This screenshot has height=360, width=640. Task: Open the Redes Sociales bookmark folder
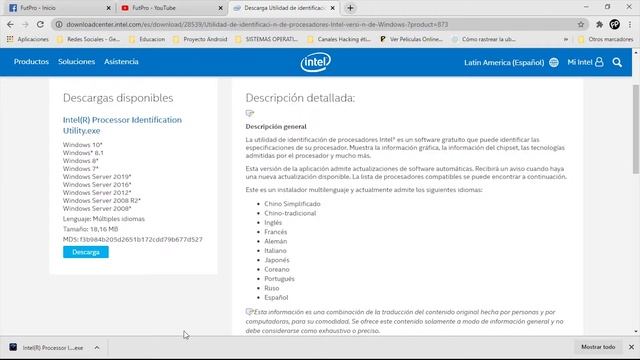pyautogui.click(x=88, y=39)
